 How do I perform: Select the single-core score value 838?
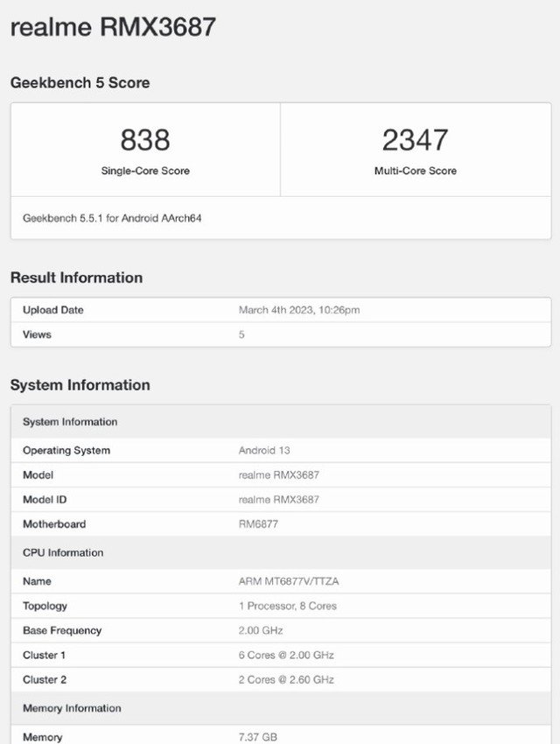coord(145,139)
